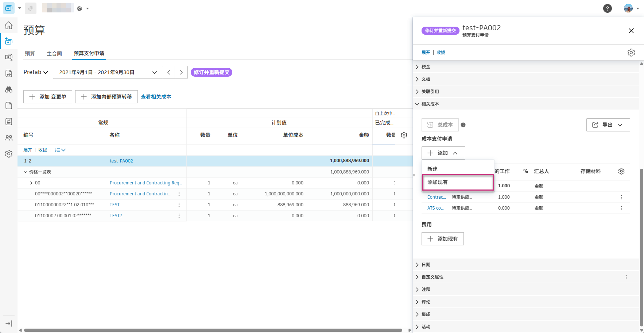The height and width of the screenshot is (333, 644).
Task: Open more options for Contrac... cost row
Action: [622, 197]
